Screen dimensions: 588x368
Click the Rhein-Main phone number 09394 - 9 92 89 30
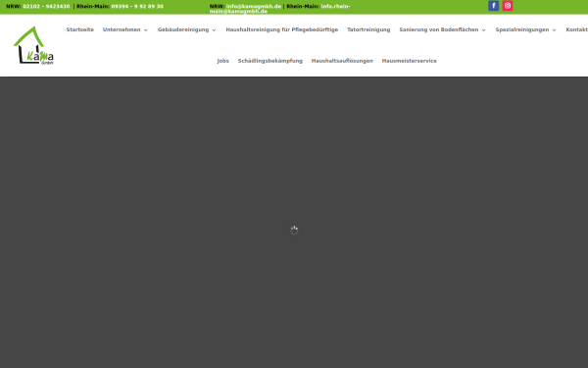[x=137, y=7]
